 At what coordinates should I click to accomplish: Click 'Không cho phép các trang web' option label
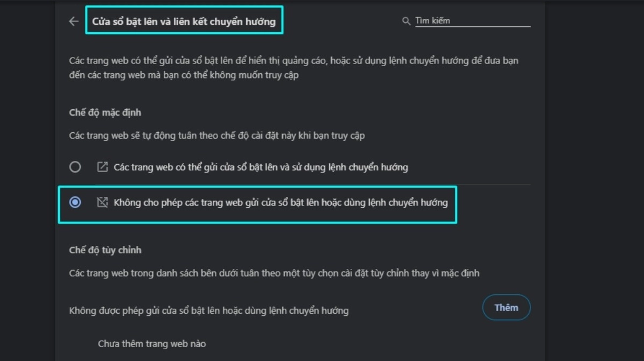281,203
